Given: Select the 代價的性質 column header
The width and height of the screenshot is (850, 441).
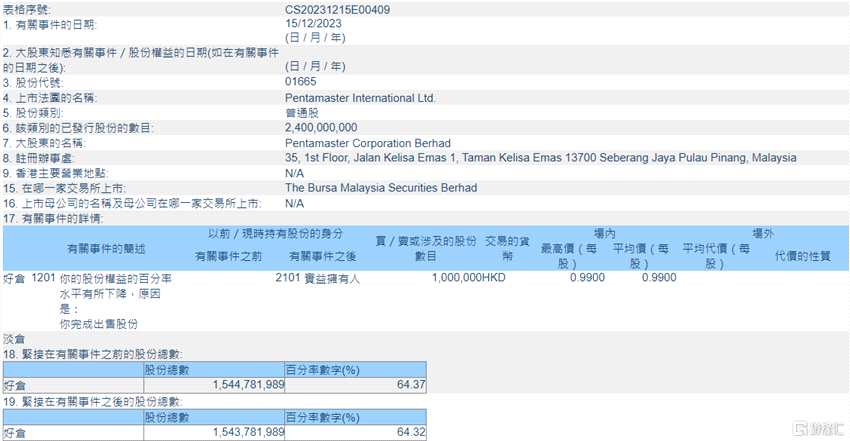Looking at the screenshot, I should point(803,256).
